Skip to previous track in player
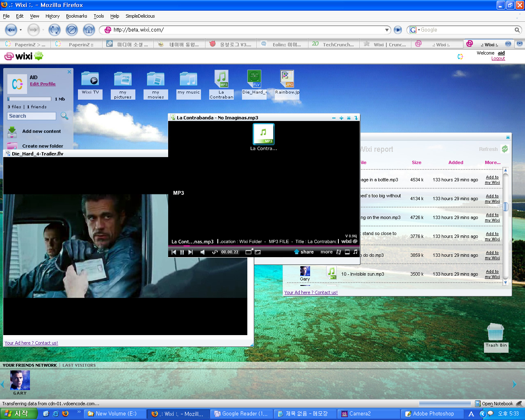The image size is (525, 420). 174,252
